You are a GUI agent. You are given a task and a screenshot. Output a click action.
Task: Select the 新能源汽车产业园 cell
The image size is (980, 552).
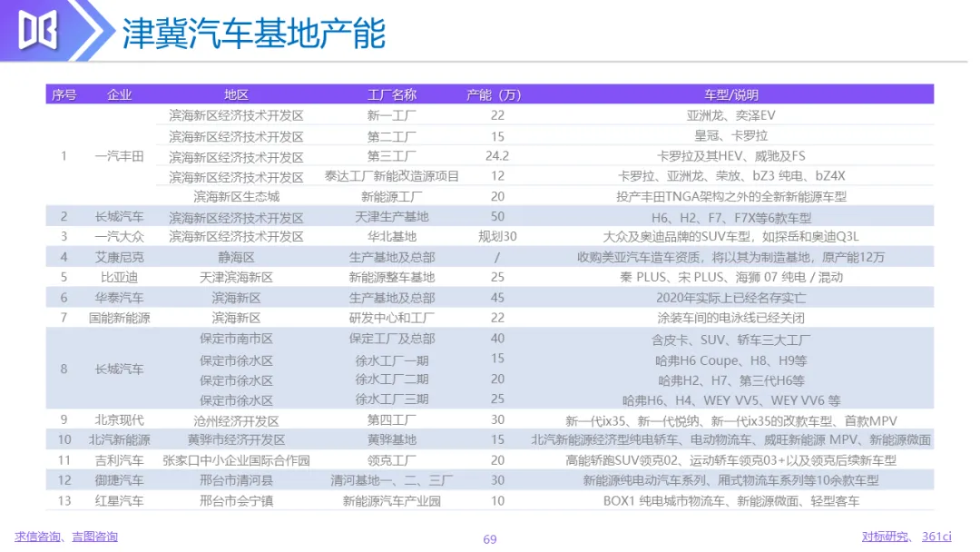click(392, 501)
